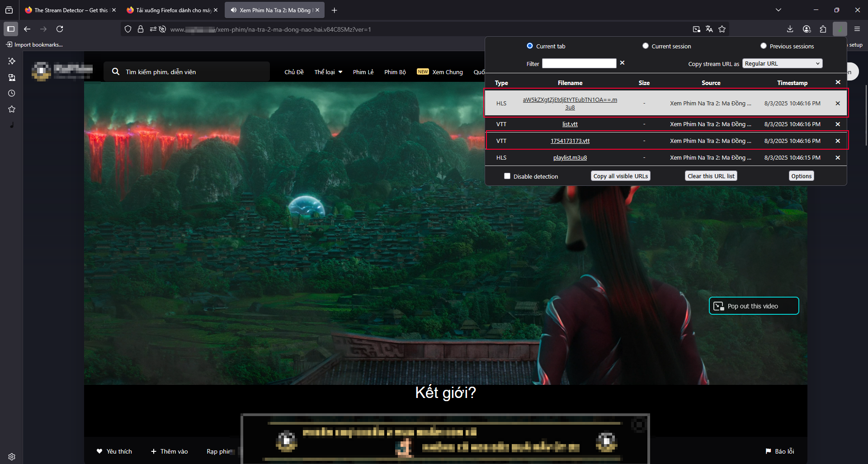Viewport: 868px width, 464px height.
Task: Click the translate page icon
Action: (x=709, y=29)
